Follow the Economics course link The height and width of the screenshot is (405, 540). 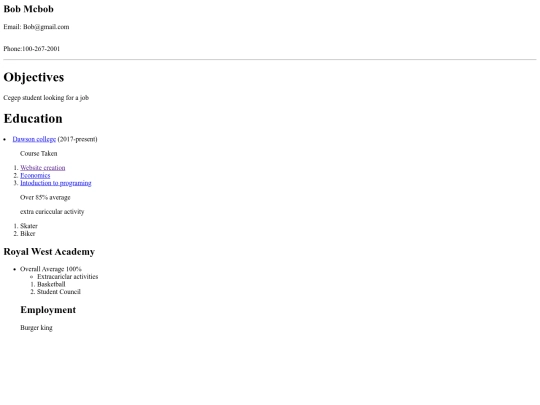click(x=35, y=175)
